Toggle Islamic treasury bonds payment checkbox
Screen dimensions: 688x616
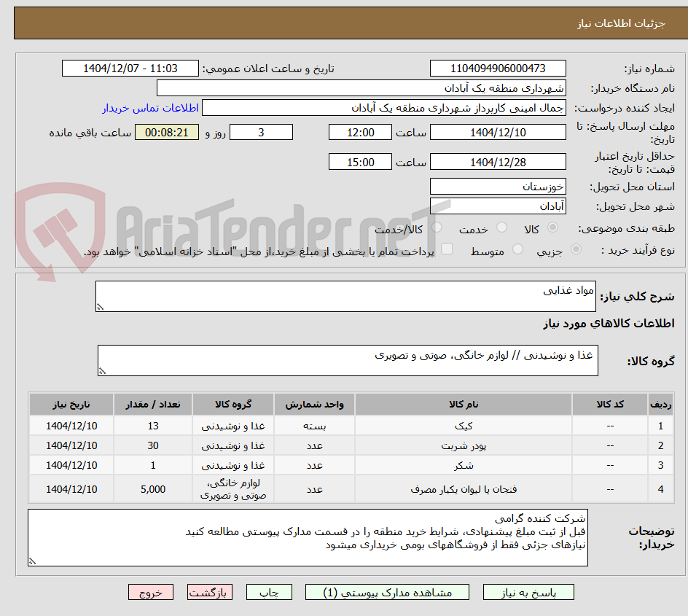447,249
